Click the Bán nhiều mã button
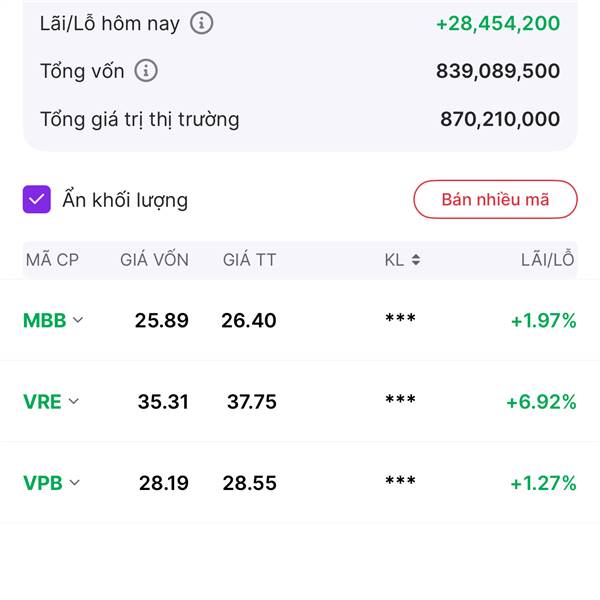Viewport: 600px width, 600px height. [x=495, y=199]
